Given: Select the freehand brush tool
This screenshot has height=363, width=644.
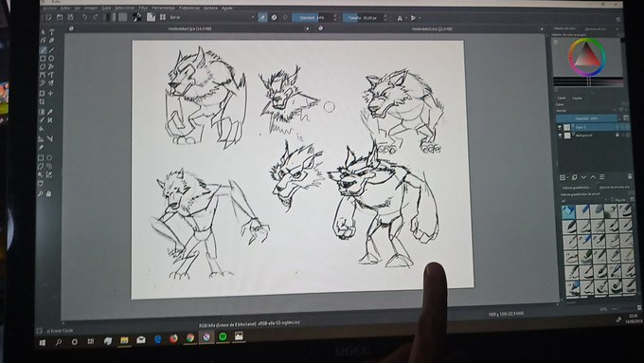Looking at the screenshot, I should coord(44,49).
